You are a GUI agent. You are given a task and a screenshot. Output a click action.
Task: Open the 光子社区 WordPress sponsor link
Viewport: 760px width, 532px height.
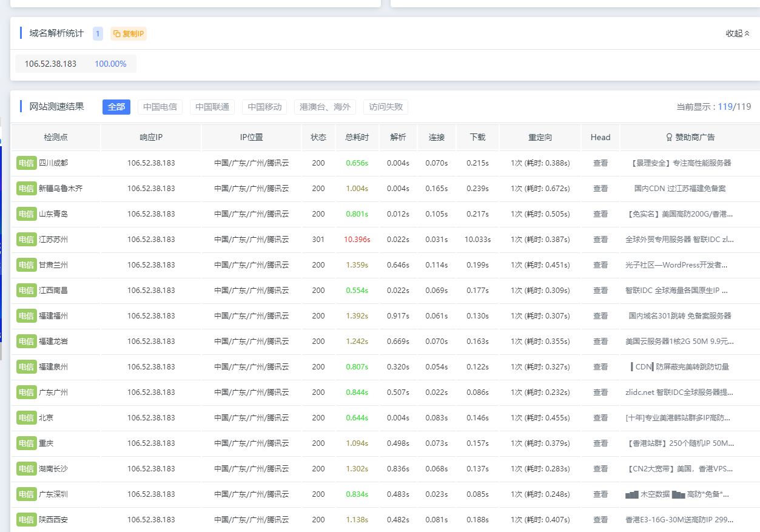coord(676,265)
